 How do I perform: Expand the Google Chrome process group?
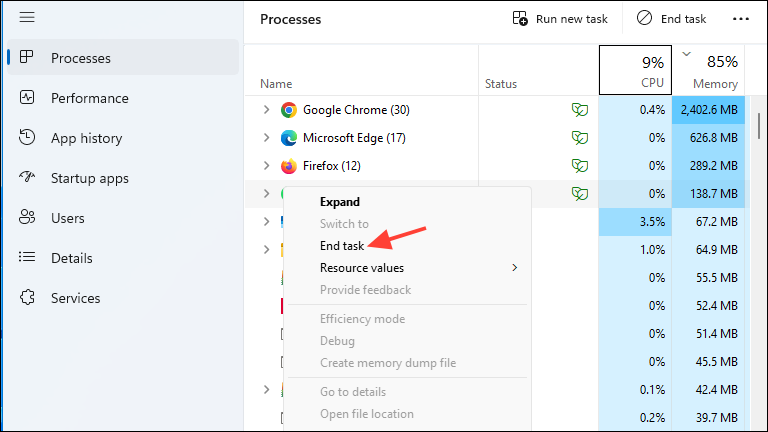pyautogui.click(x=266, y=110)
